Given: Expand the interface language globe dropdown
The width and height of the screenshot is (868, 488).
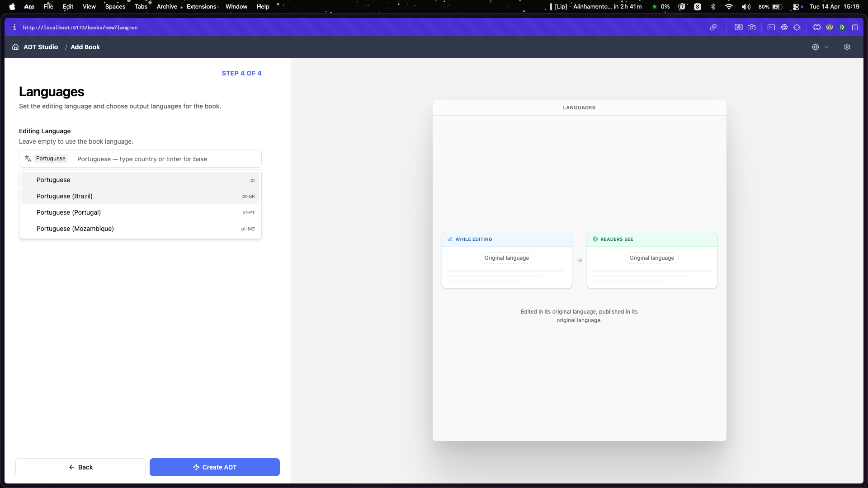Looking at the screenshot, I should 820,47.
